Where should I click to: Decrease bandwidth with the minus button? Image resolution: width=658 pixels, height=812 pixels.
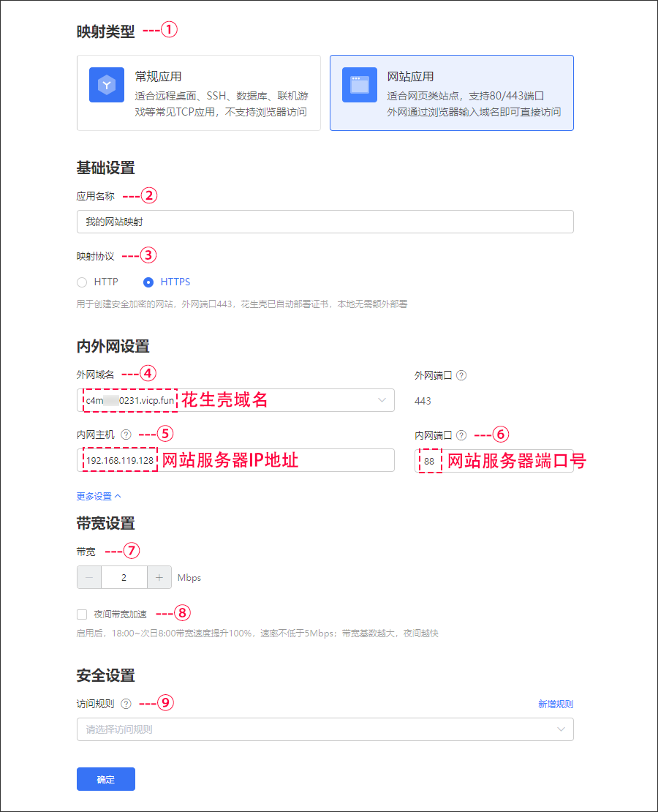pyautogui.click(x=89, y=577)
